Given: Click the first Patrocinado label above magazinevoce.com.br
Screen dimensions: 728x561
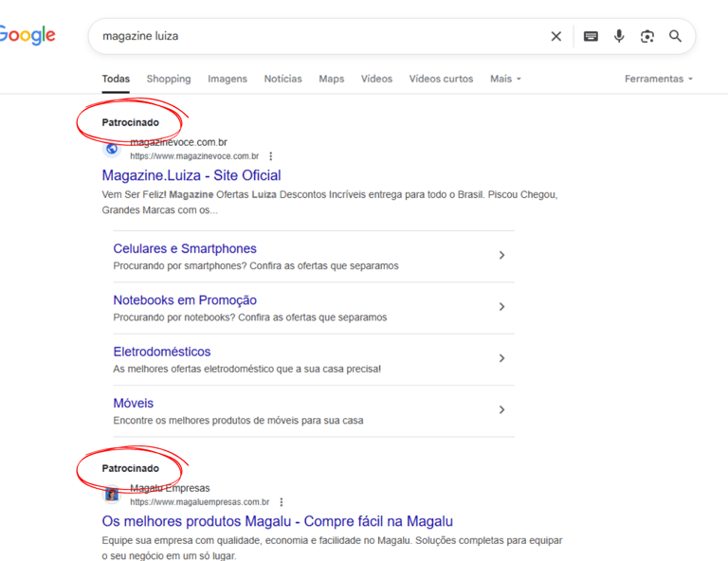Looking at the screenshot, I should point(131,122).
